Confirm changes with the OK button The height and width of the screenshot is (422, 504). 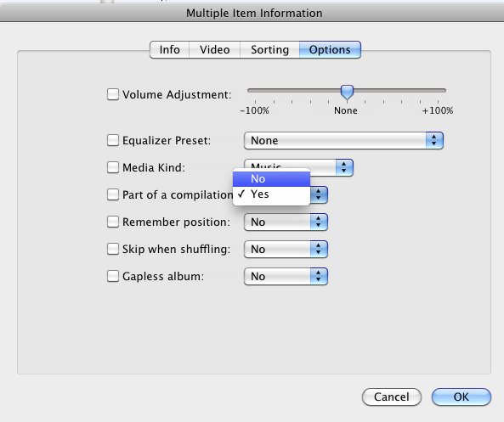[x=462, y=397]
